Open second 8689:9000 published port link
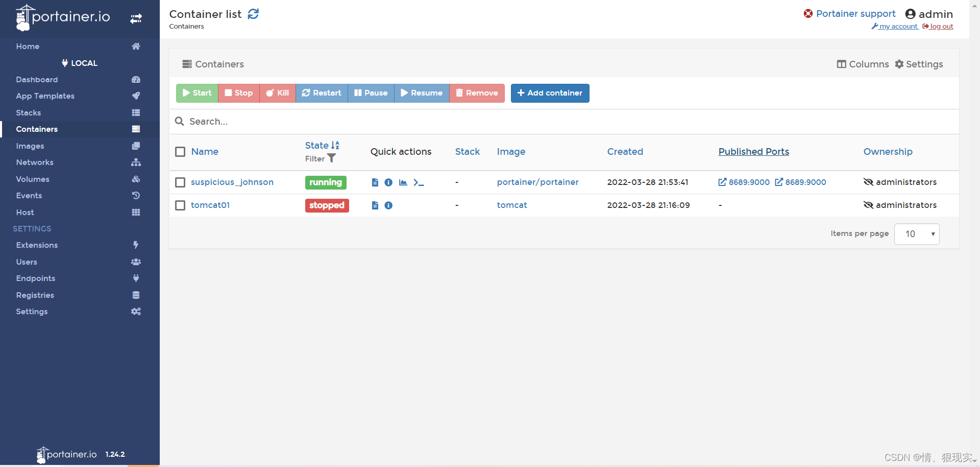Viewport: 980px width, 467px height. (x=800, y=182)
